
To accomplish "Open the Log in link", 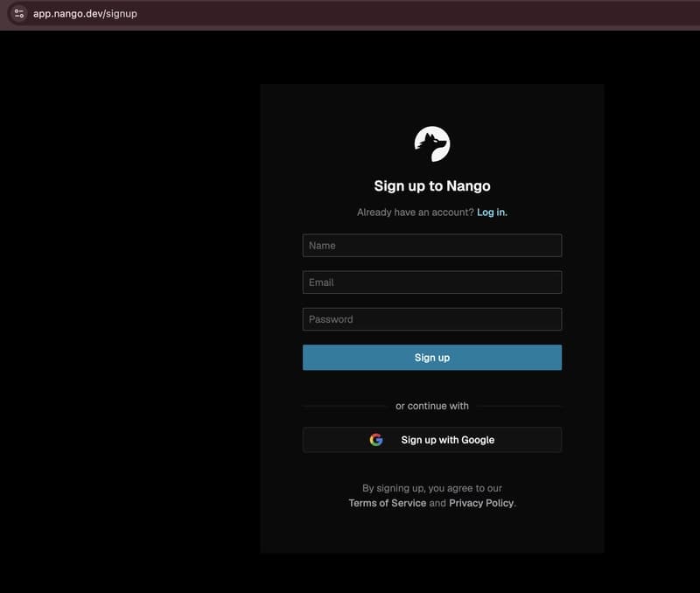I will click(492, 213).
